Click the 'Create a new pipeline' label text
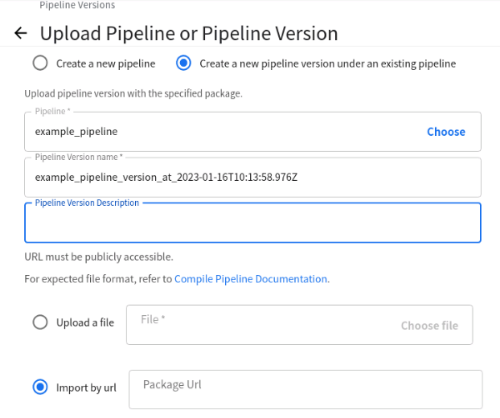The height and width of the screenshot is (418, 500). point(106,63)
